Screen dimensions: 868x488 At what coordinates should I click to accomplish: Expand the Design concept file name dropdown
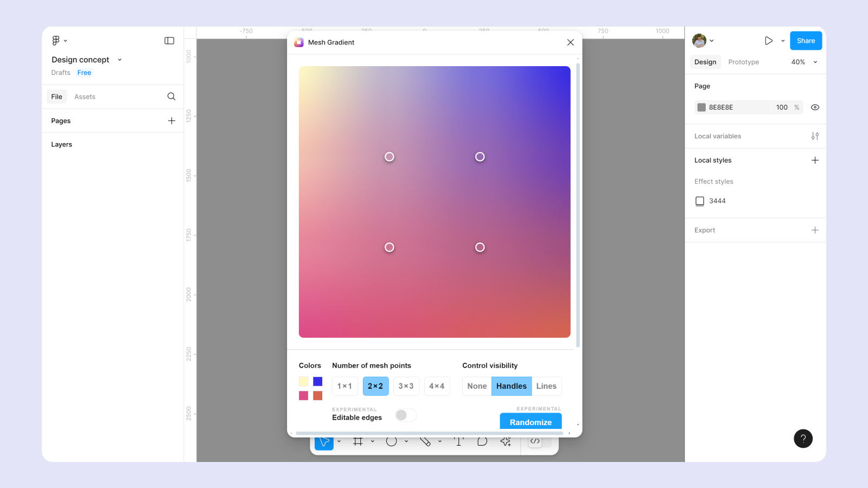click(119, 60)
